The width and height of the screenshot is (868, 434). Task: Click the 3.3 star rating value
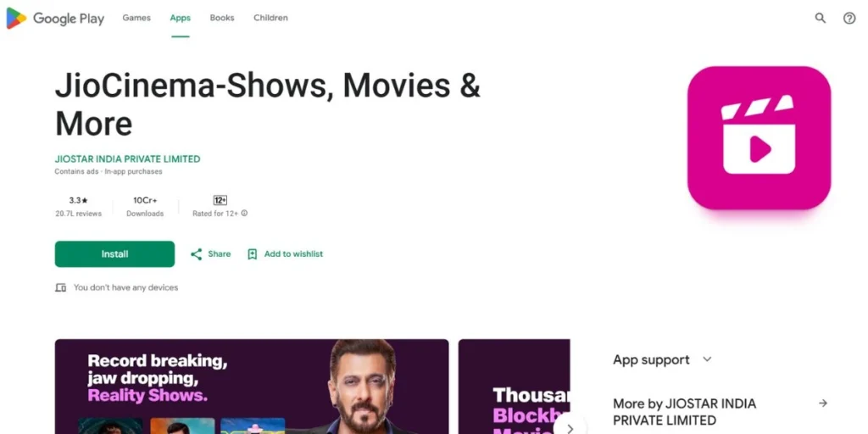pos(78,200)
